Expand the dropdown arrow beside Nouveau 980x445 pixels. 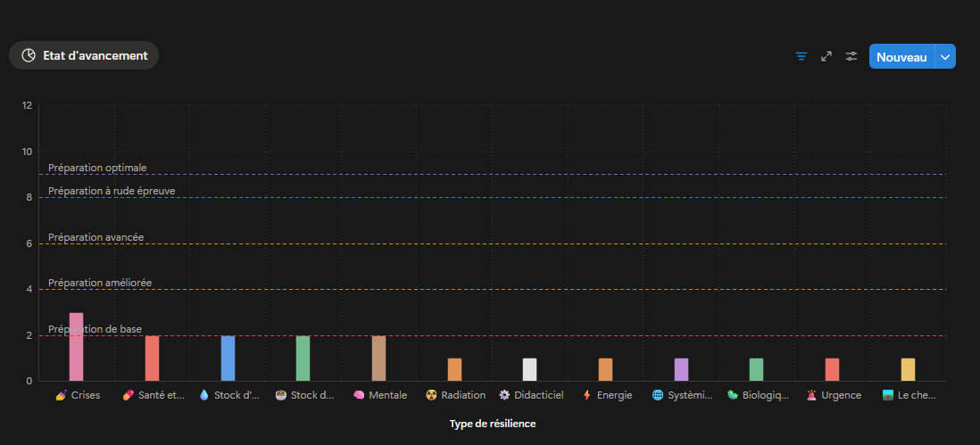tap(945, 57)
